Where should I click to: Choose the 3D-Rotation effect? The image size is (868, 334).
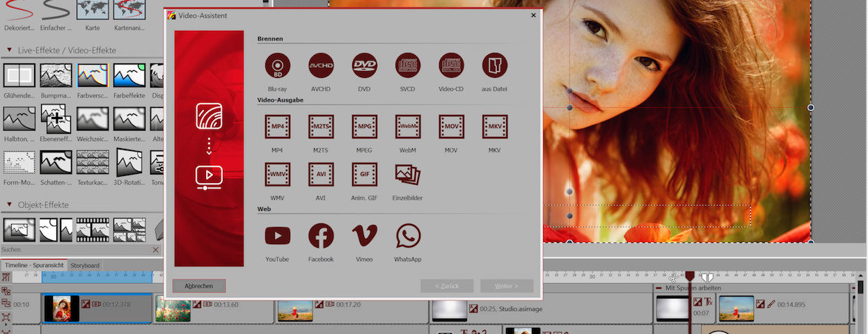point(129,162)
